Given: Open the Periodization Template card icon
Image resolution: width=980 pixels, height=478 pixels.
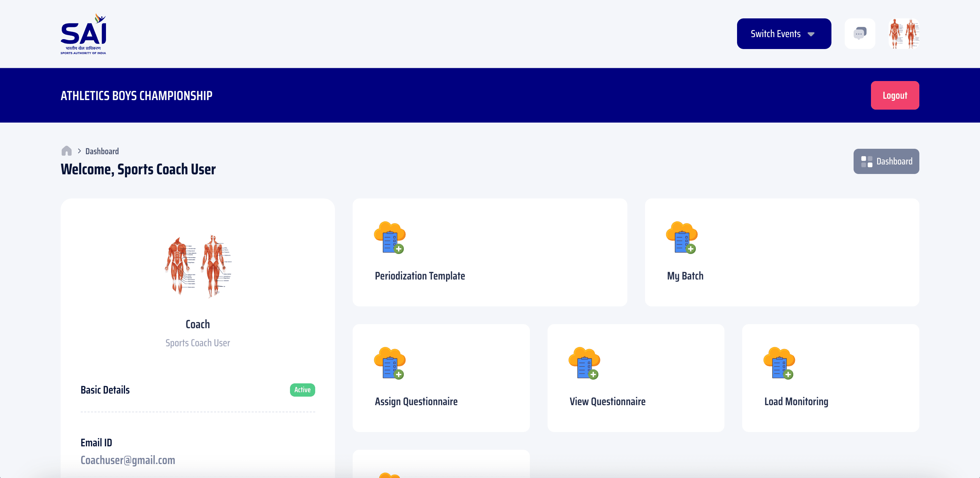Looking at the screenshot, I should point(389,238).
